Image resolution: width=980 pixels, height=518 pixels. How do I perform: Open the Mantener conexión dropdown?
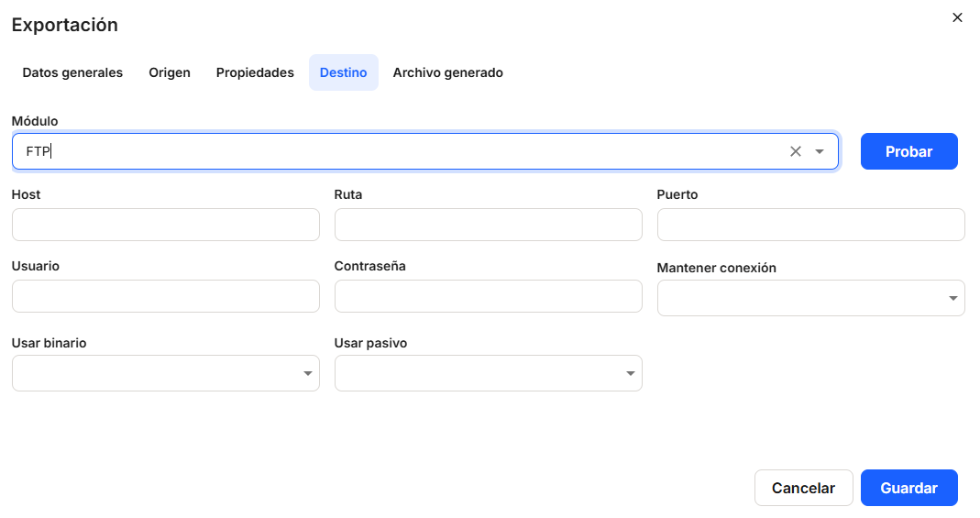coord(810,298)
